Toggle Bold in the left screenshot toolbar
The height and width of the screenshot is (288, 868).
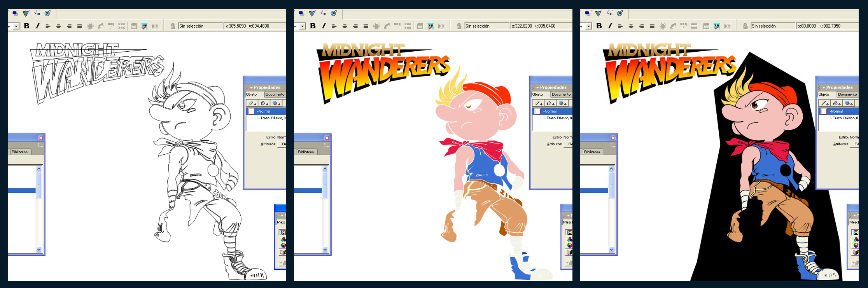tap(26, 26)
